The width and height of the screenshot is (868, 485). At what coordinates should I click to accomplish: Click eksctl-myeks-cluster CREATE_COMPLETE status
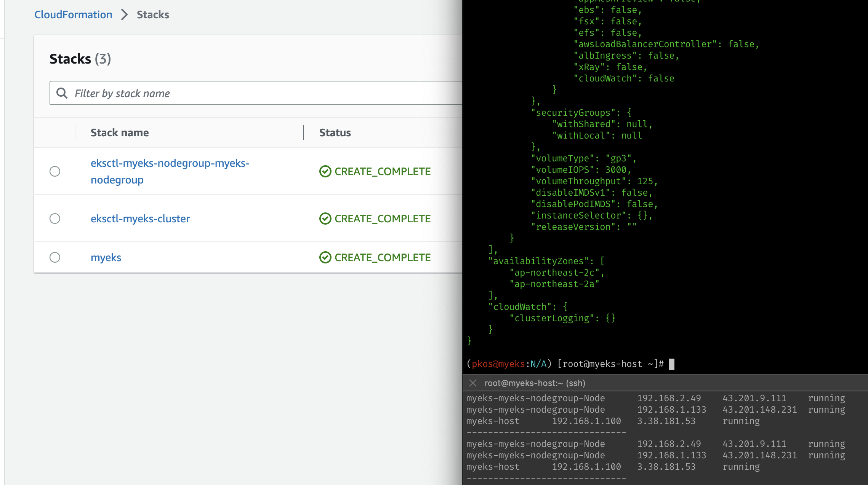pos(375,219)
